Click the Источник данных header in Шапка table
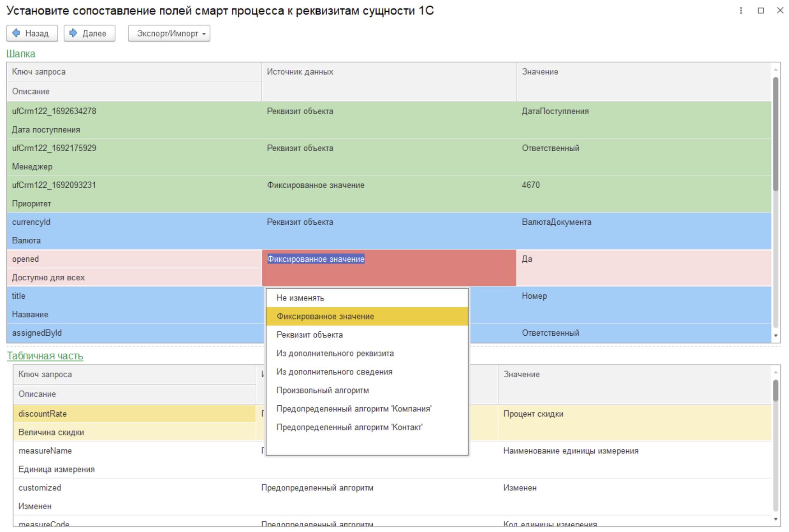789x532 pixels. coord(389,82)
